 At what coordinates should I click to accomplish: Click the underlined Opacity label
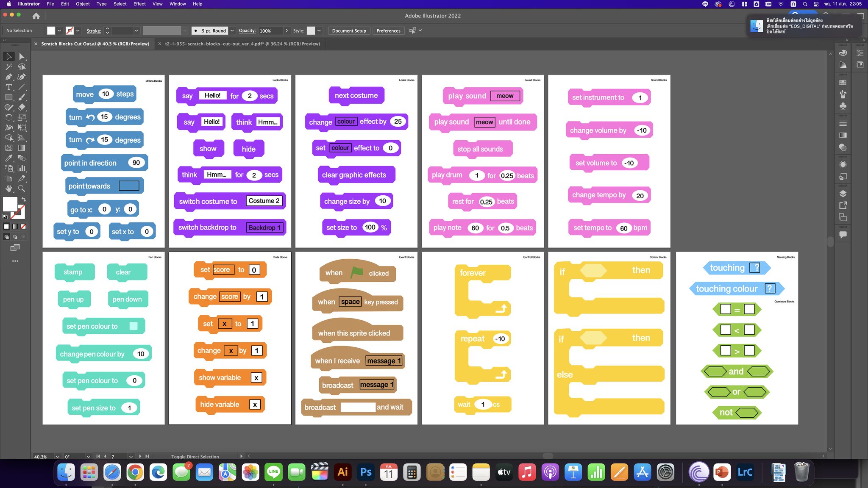(x=247, y=30)
